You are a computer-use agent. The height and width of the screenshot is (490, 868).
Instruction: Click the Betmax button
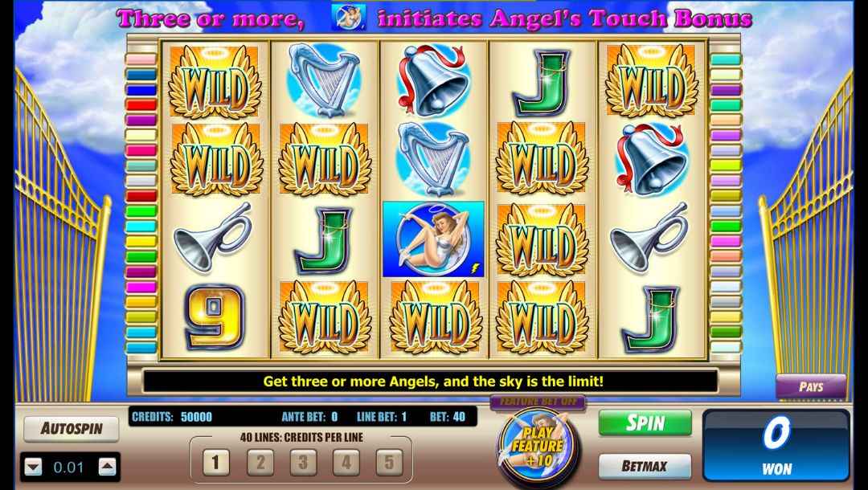pos(645,466)
